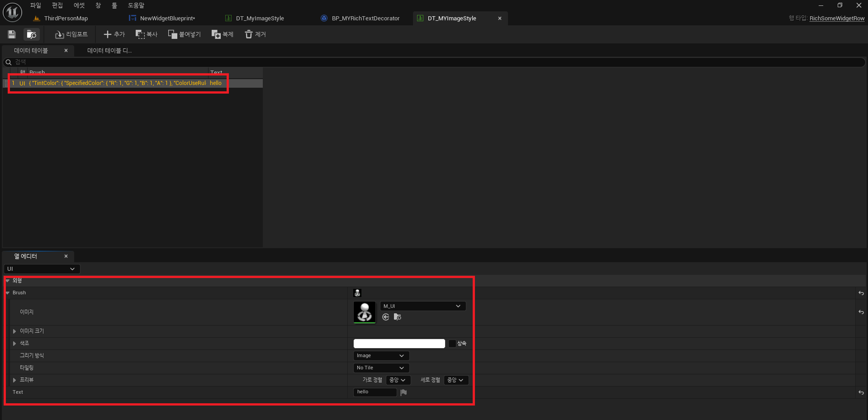Open the 에셋 menu
868x420 pixels.
79,5
